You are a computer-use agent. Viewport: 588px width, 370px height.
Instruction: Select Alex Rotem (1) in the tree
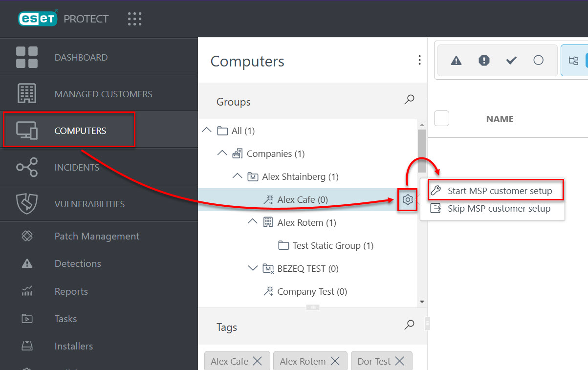point(307,222)
